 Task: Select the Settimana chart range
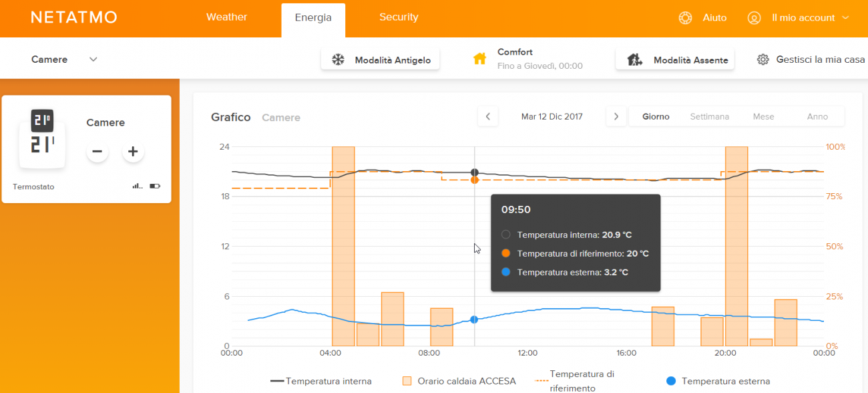click(x=709, y=116)
